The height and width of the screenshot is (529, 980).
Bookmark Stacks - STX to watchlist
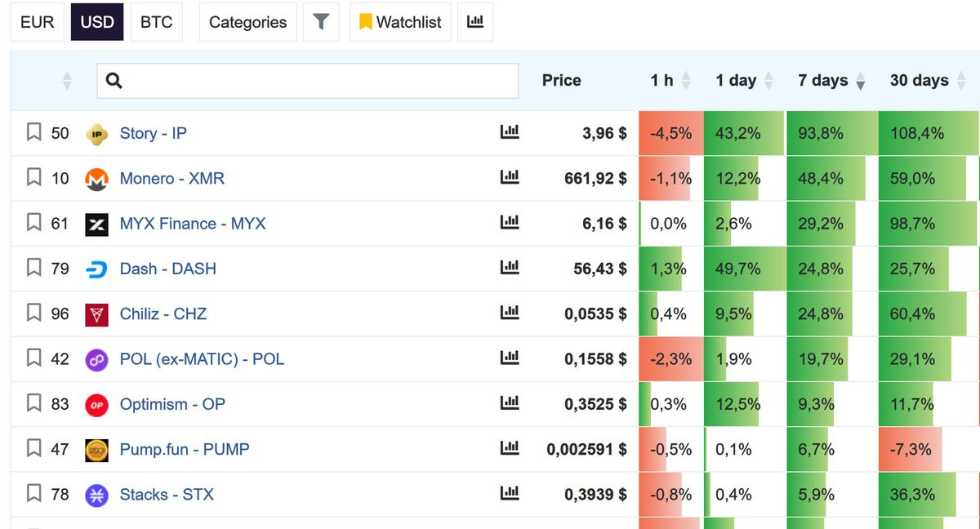tap(33, 493)
